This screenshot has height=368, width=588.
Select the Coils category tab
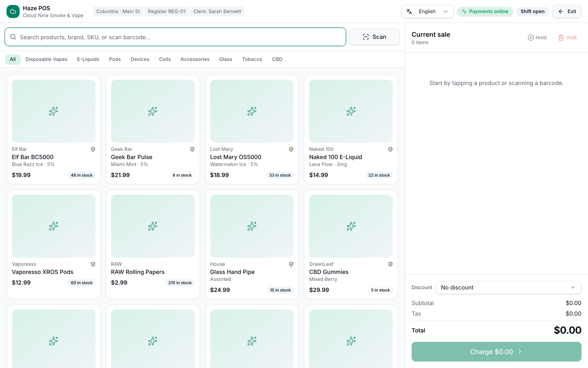(165, 59)
